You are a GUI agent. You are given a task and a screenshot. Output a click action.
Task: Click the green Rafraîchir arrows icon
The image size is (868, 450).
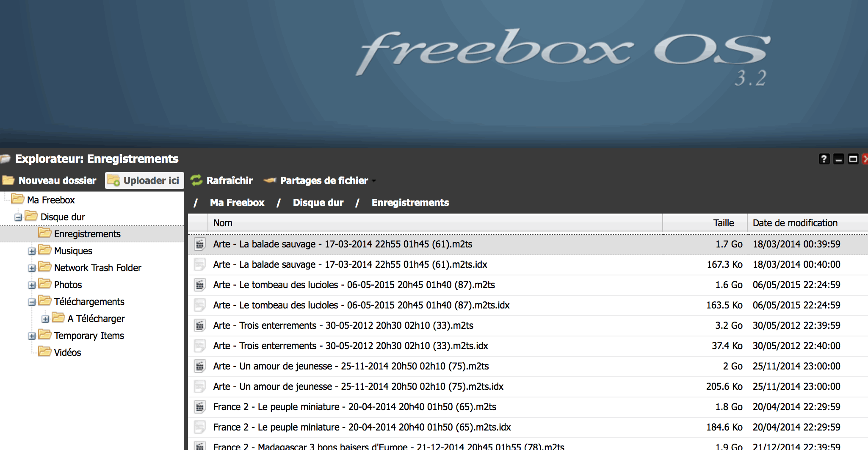196,181
